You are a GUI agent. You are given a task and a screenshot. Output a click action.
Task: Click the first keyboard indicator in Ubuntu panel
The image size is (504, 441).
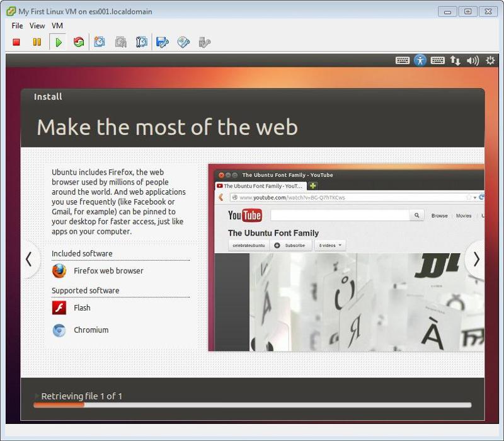402,60
